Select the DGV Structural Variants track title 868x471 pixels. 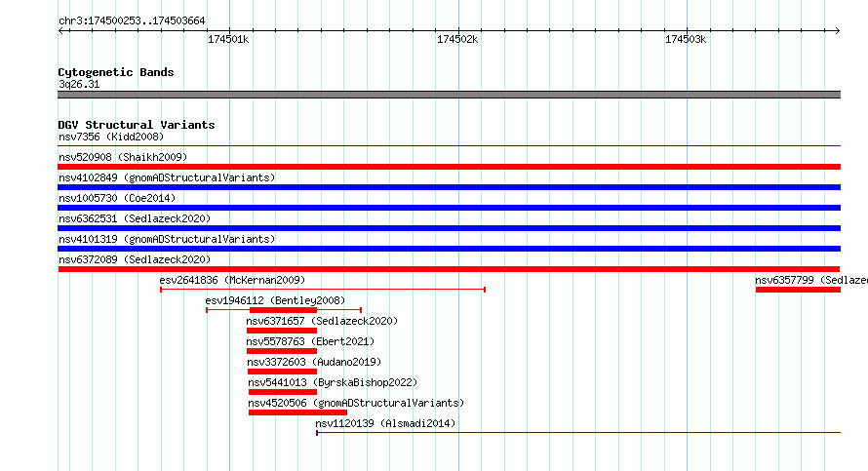(x=137, y=125)
